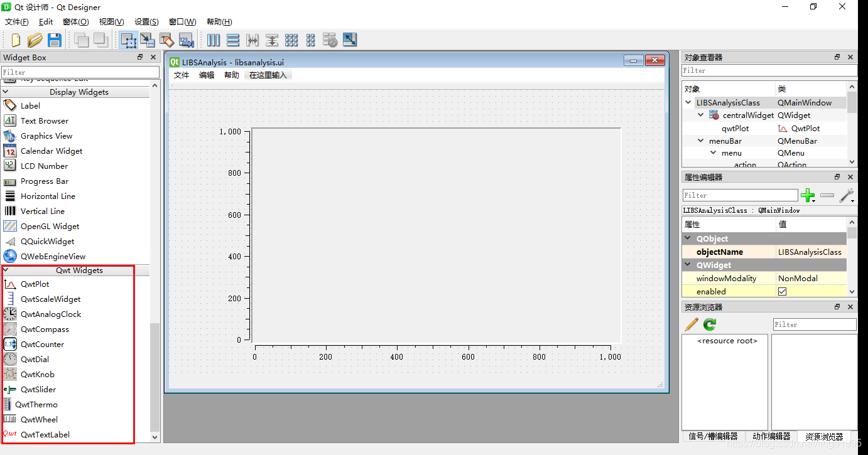Open property editor wrench configure menu
The width and height of the screenshot is (868, 455).
click(847, 195)
